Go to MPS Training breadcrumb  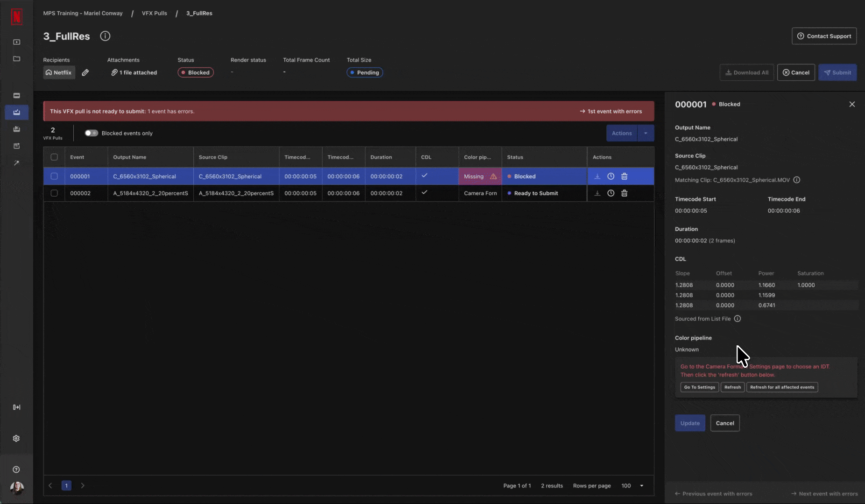(x=83, y=13)
